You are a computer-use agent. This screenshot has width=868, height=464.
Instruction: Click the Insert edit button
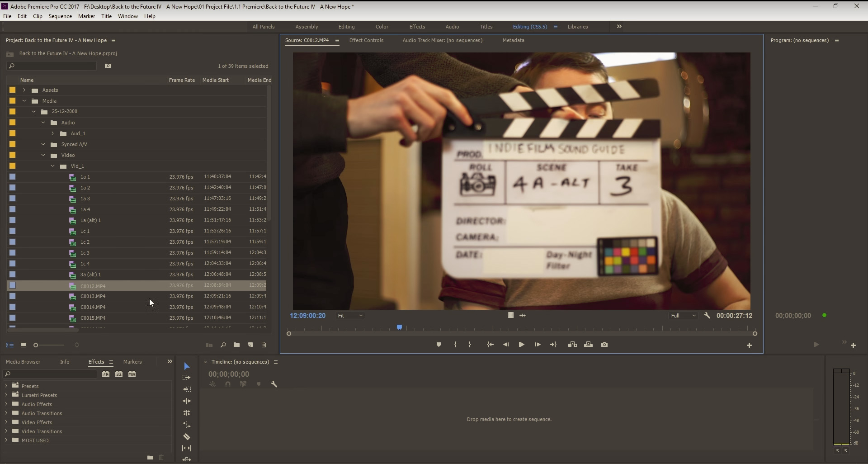pos(572,345)
